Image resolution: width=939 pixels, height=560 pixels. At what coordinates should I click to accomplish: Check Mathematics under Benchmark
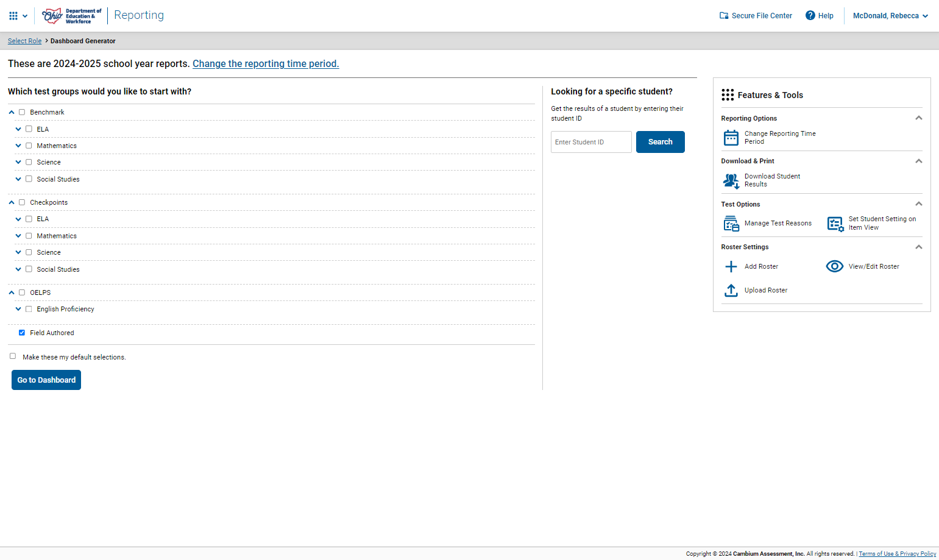29,146
